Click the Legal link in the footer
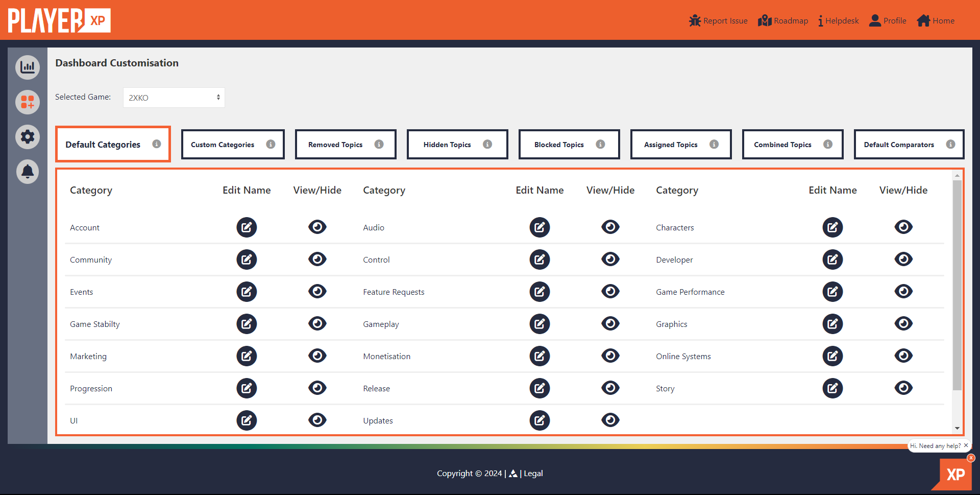The image size is (980, 495). [533, 473]
